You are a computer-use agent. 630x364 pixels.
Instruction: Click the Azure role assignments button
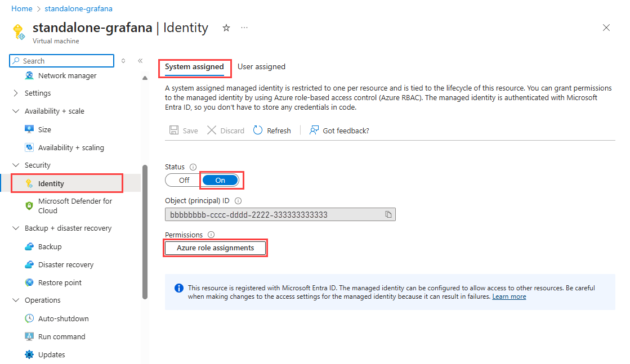coord(215,248)
